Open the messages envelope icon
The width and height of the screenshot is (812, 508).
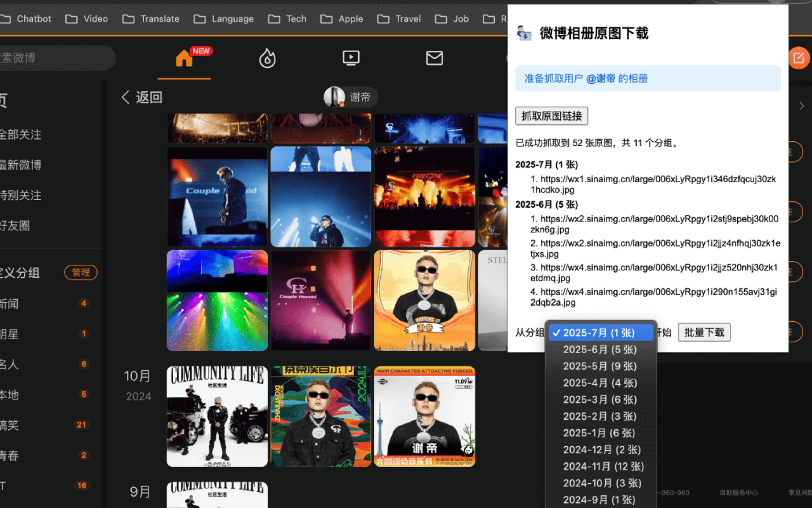pyautogui.click(x=435, y=58)
